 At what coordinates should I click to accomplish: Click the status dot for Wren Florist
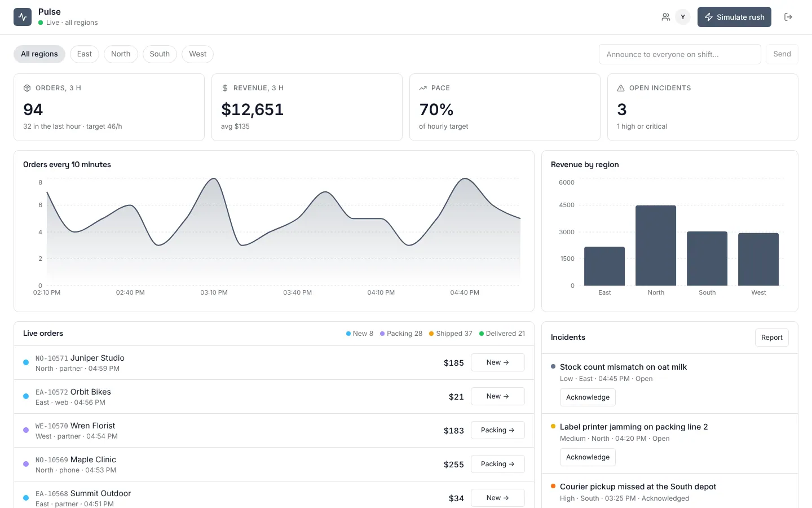click(26, 430)
